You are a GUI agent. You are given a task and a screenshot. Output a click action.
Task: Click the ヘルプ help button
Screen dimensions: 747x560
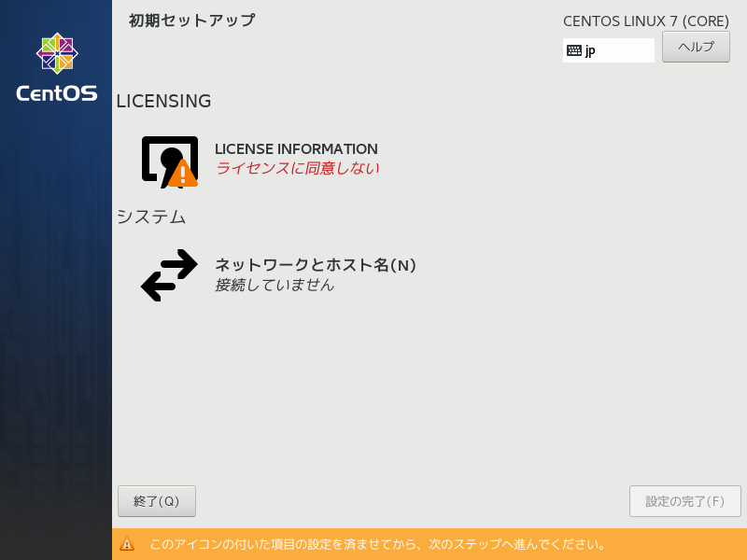696,47
